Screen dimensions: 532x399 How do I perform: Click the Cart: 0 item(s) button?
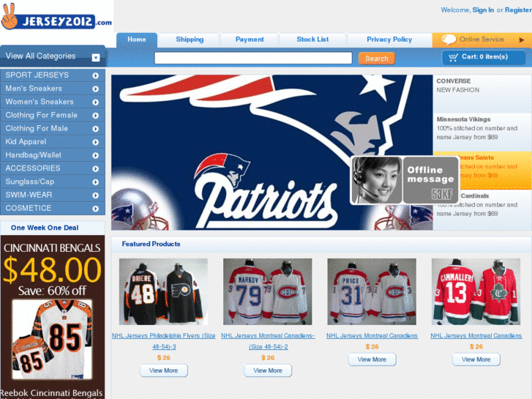(484, 57)
